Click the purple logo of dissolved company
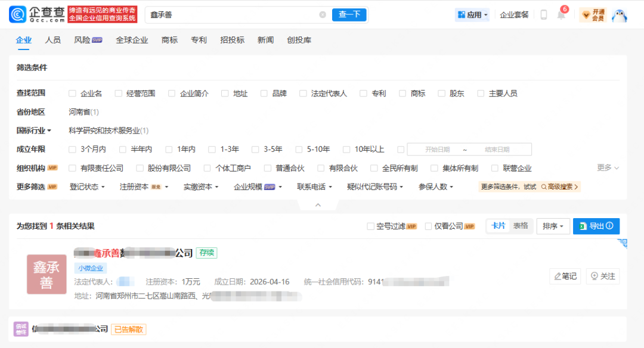Image resolution: width=644 pixels, height=348 pixels. 21,329
